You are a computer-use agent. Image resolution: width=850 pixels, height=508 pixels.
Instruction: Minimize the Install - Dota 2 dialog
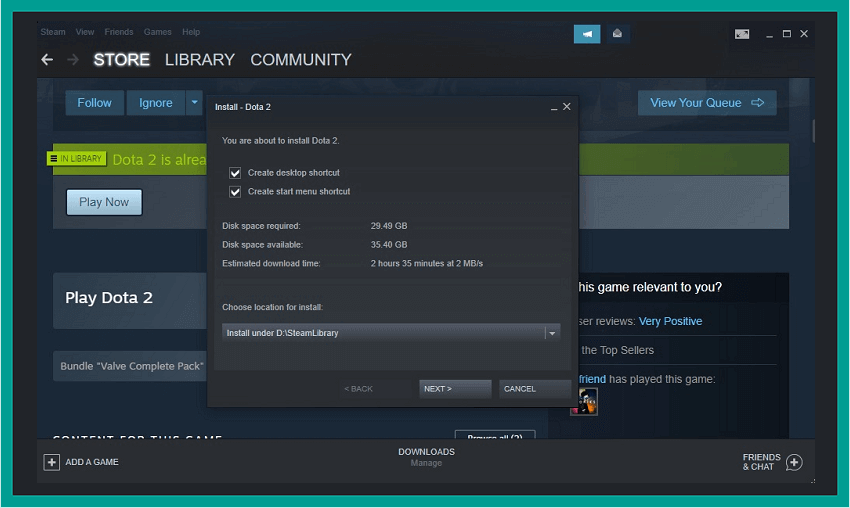[553, 107]
